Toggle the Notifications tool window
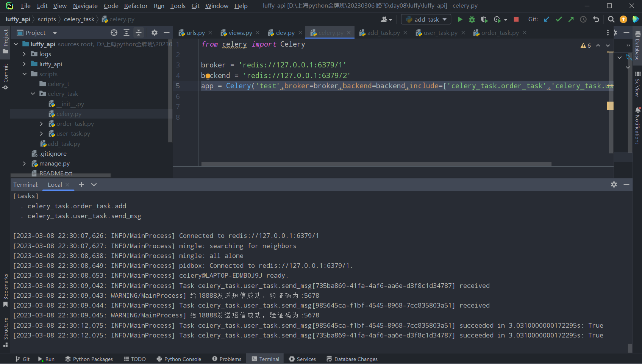This screenshot has width=642, height=364. (x=637, y=126)
